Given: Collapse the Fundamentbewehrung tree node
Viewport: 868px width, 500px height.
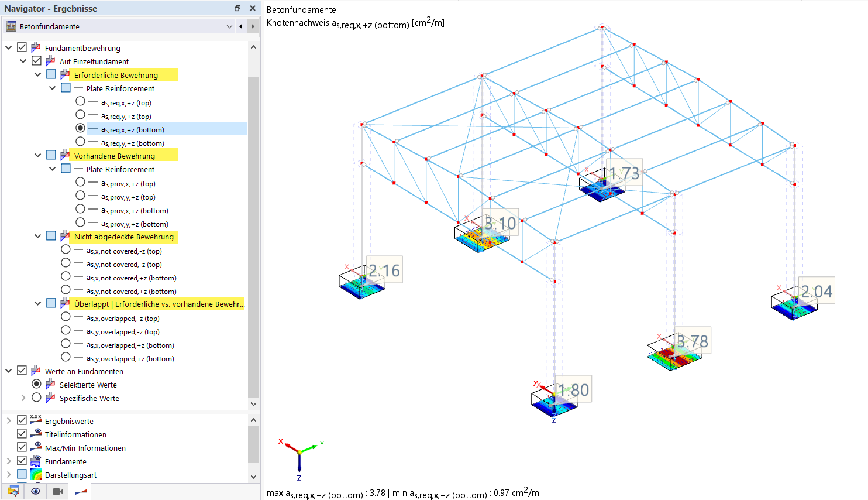Looking at the screenshot, I should pos(9,47).
